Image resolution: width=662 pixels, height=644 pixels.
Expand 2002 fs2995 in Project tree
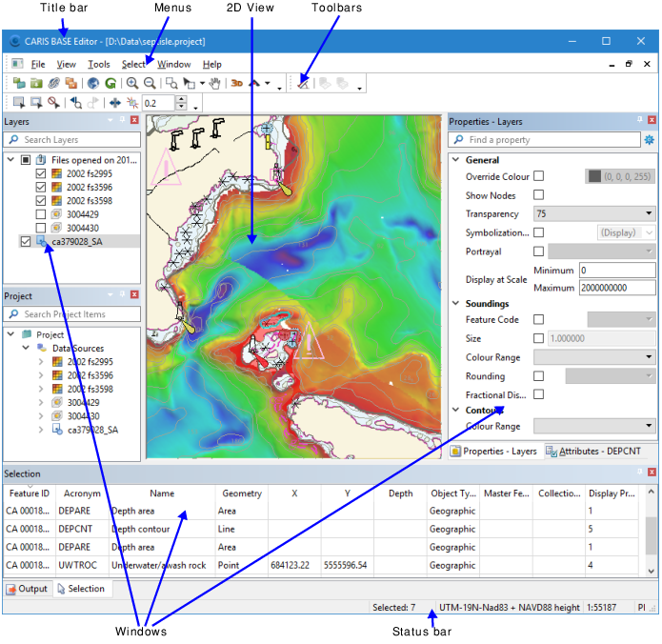[41, 362]
